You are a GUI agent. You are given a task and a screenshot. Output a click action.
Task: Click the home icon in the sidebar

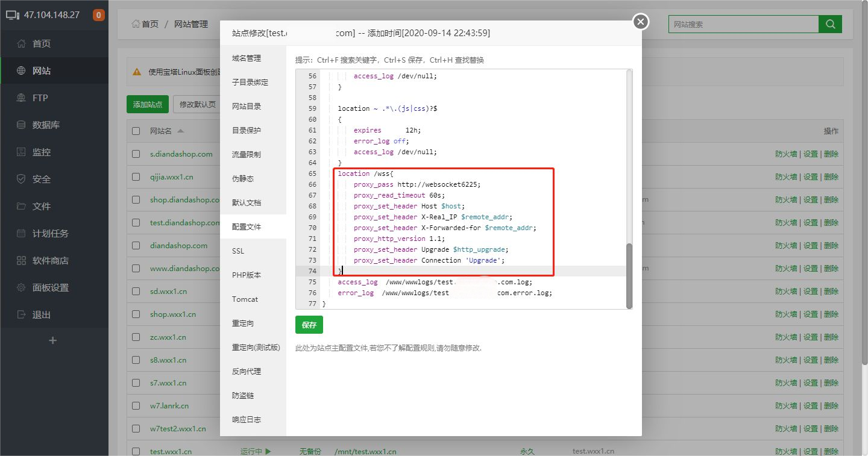pos(21,44)
